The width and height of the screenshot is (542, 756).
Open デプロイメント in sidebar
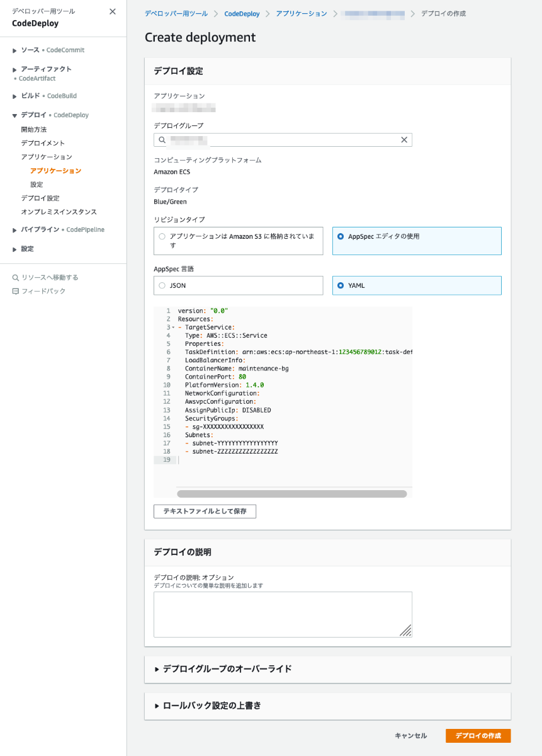43,143
